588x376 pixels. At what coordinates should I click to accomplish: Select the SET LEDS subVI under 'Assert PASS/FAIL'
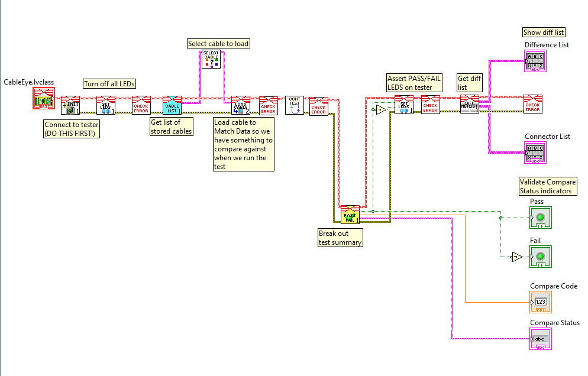tap(403, 105)
